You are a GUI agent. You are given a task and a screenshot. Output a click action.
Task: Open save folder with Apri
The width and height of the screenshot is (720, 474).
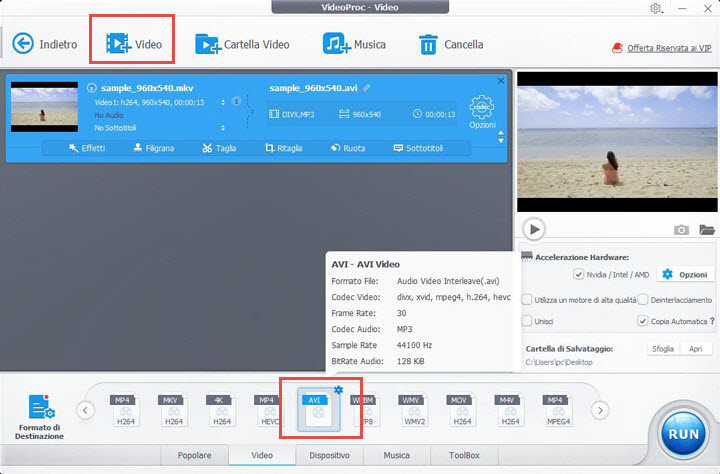click(695, 349)
